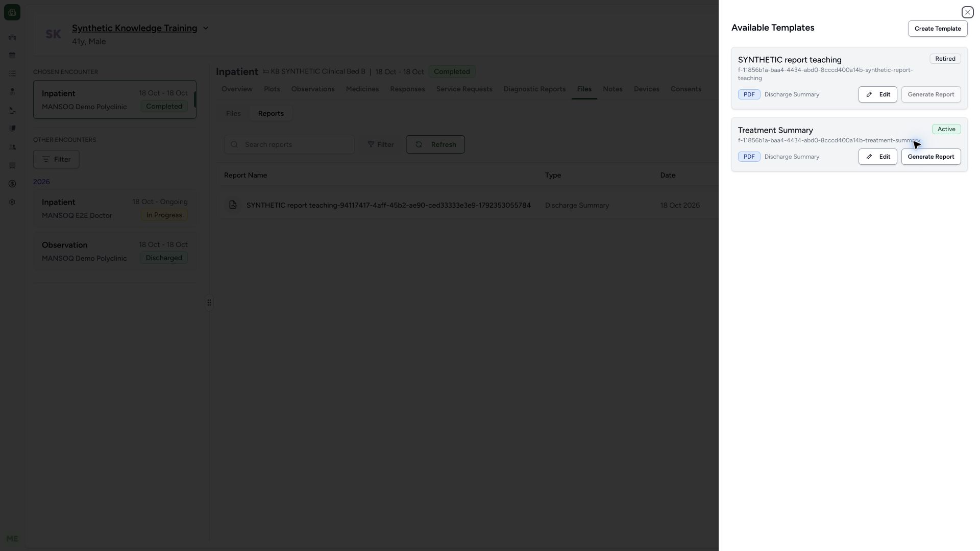Open the billing dollar icon in sidebar

click(x=12, y=184)
